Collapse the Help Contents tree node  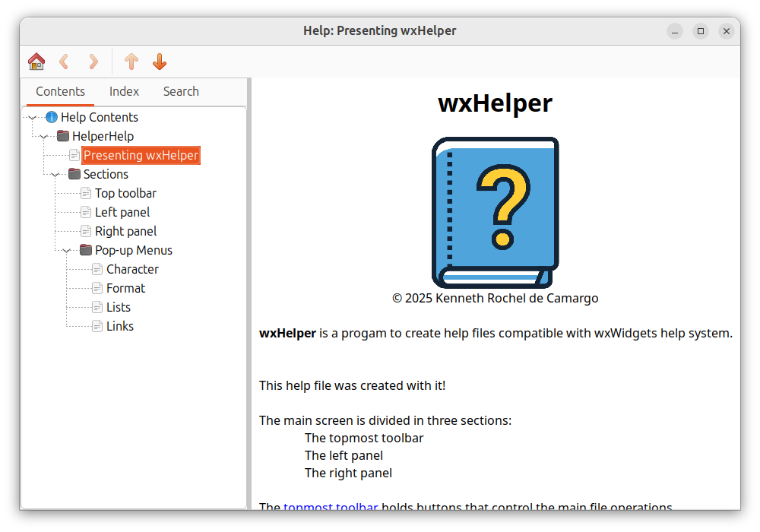click(x=32, y=117)
